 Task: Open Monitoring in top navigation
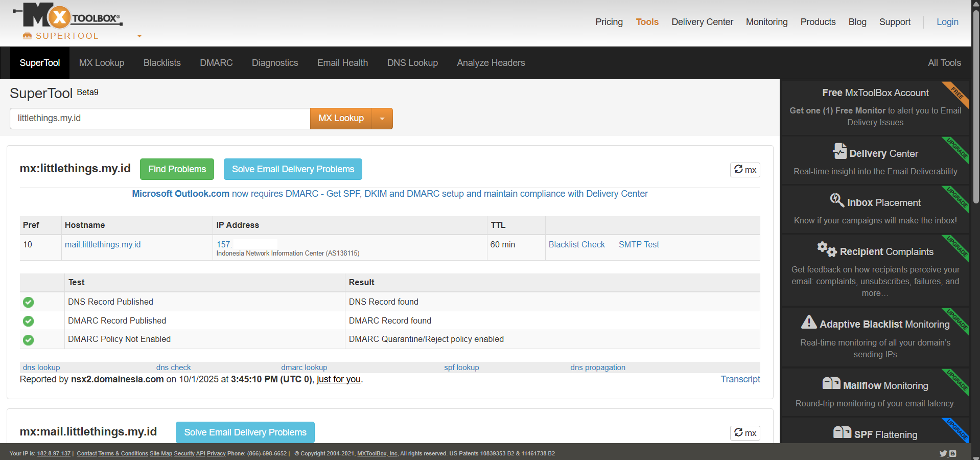[x=766, y=22]
